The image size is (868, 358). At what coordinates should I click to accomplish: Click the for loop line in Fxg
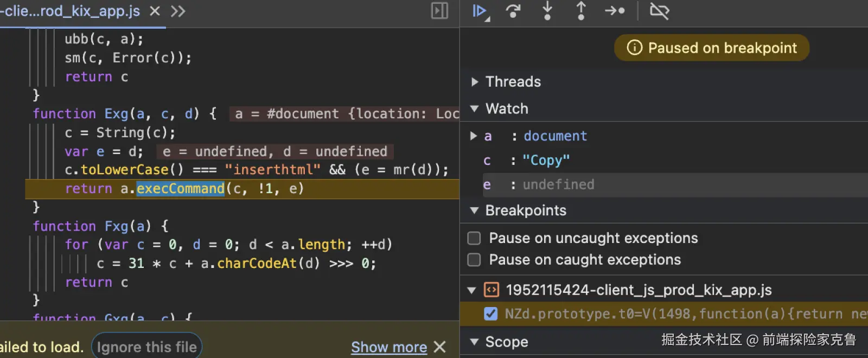pos(228,245)
